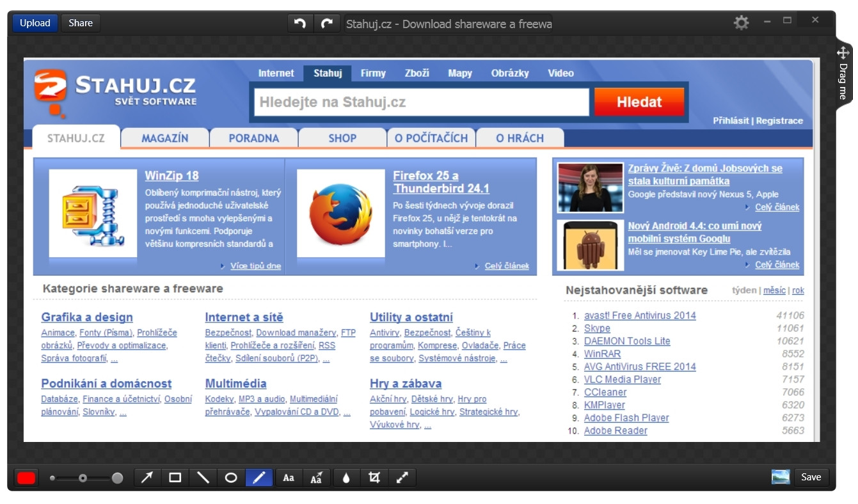The width and height of the screenshot is (858, 504).
Task: Open the red color picker swatch
Action: (x=26, y=478)
